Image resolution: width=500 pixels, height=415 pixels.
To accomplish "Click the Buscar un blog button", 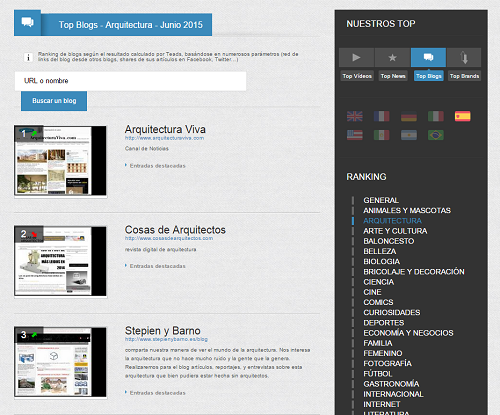I will click(54, 101).
